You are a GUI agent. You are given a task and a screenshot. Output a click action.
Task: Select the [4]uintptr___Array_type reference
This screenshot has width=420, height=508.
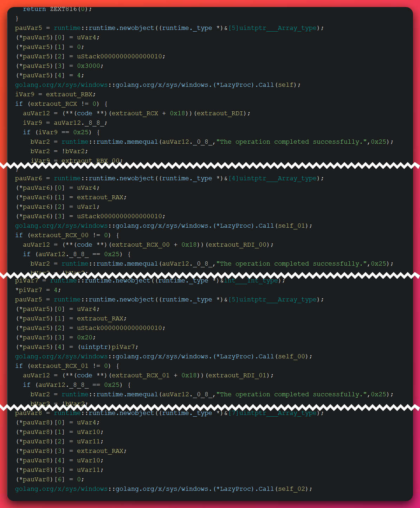[x=272, y=178]
